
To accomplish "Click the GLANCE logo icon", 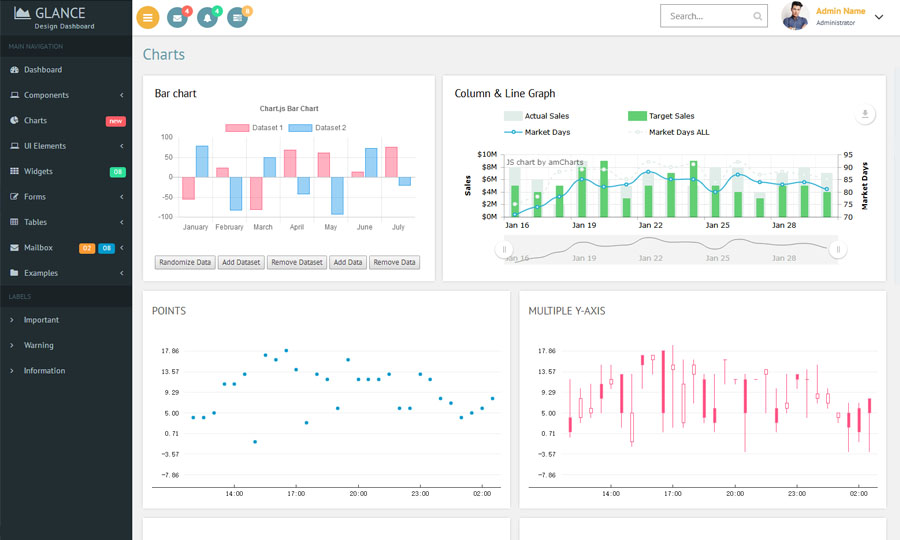I will click(x=22, y=13).
